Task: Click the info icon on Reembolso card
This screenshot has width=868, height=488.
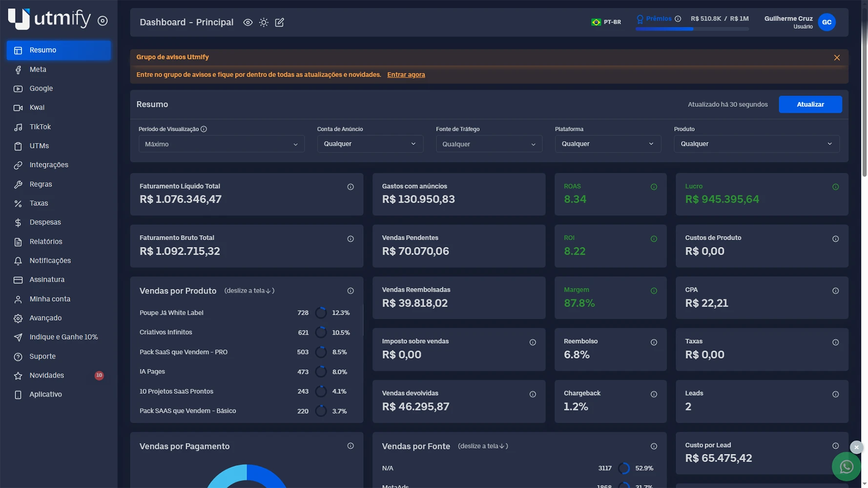Action: pos(654,343)
